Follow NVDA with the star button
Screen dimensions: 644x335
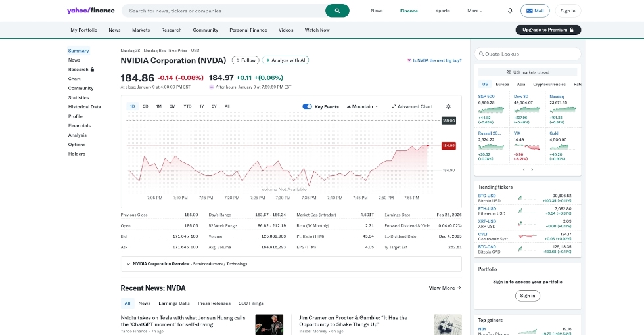point(245,60)
